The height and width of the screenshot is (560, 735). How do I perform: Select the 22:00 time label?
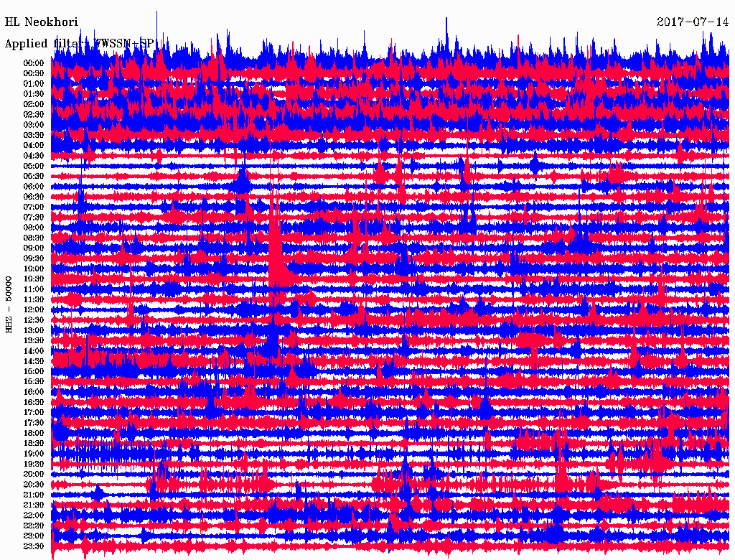tap(34, 515)
